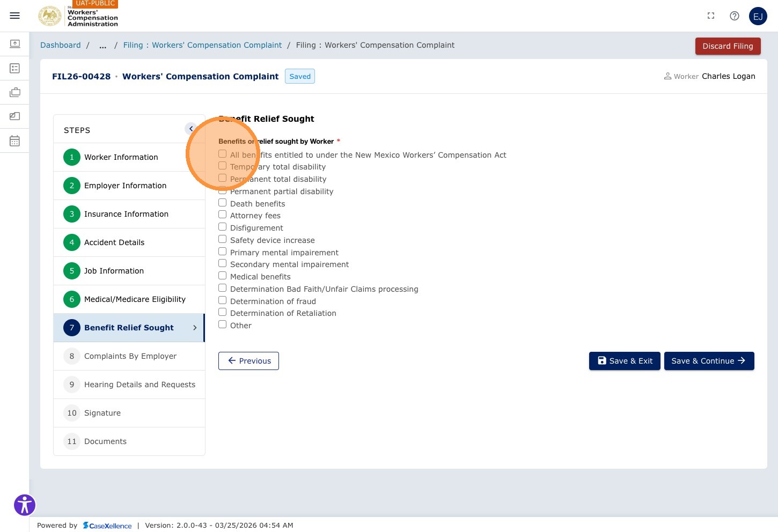Go to step 1 Worker Information
The height and width of the screenshot is (532, 778).
click(x=129, y=157)
